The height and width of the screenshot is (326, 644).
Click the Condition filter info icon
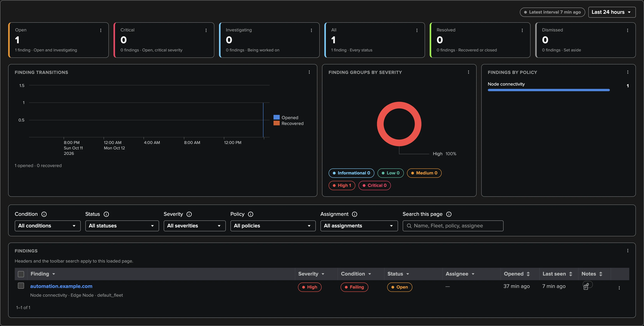pyautogui.click(x=44, y=214)
